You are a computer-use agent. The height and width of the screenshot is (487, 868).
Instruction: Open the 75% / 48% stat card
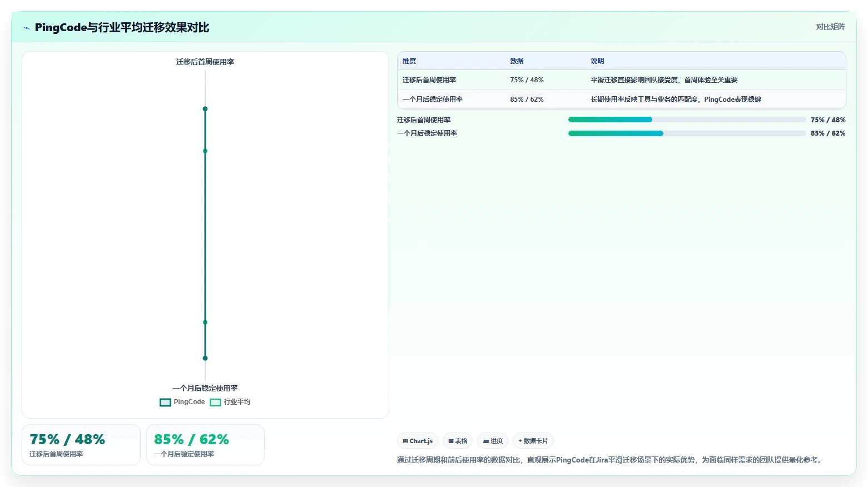click(81, 445)
